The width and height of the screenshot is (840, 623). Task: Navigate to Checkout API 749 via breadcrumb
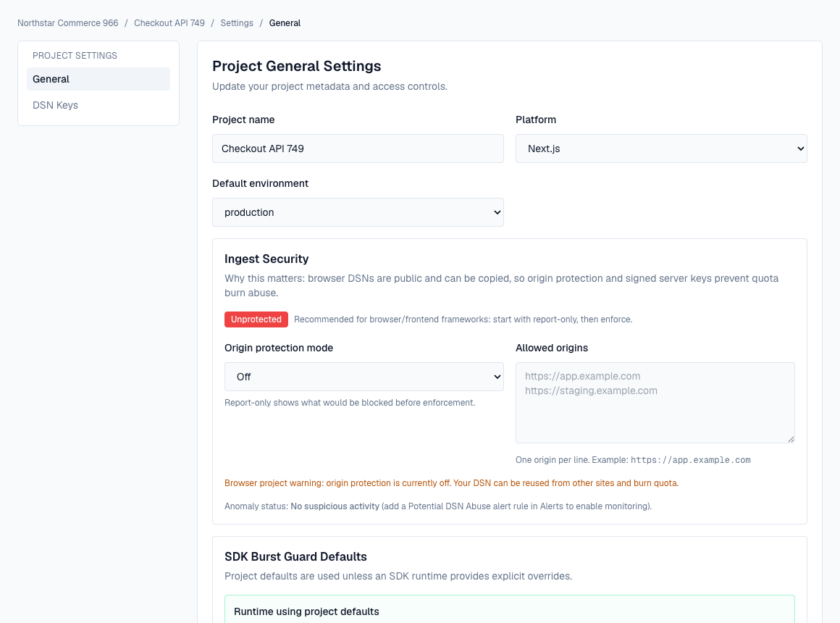tap(169, 22)
